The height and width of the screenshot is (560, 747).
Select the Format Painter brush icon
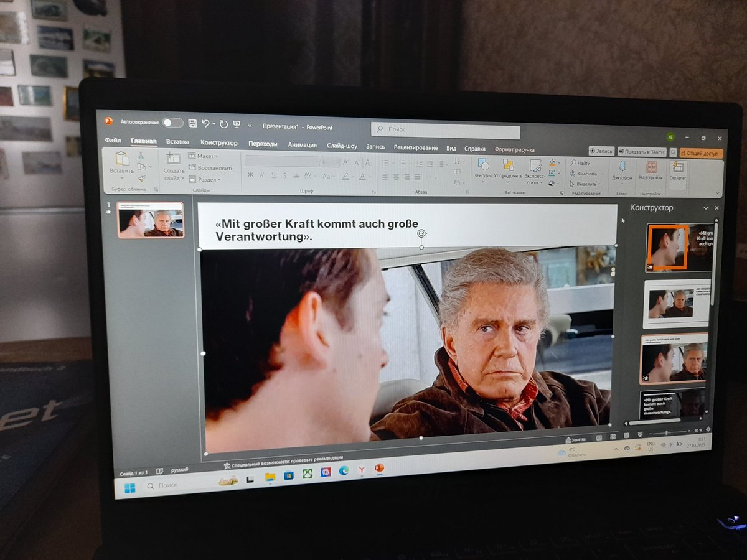click(x=142, y=178)
